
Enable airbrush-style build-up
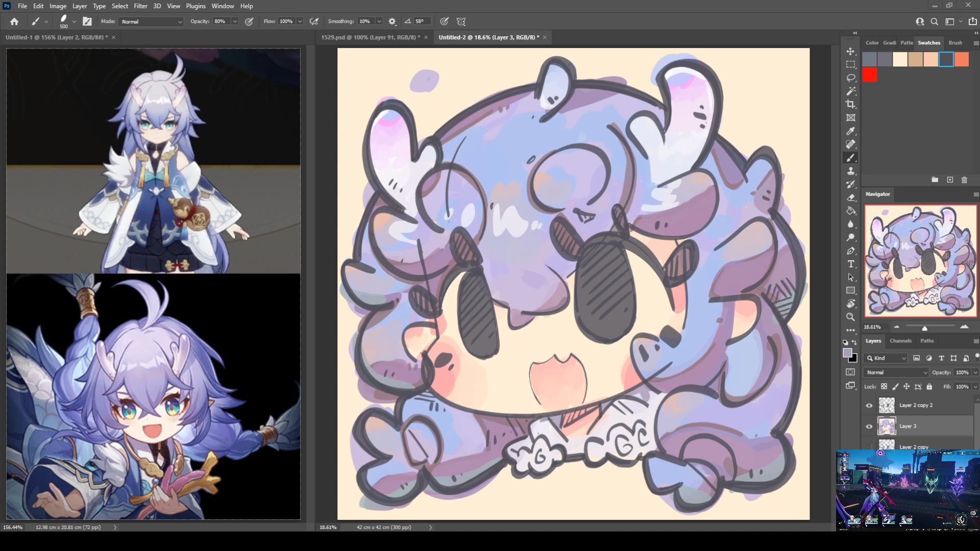[314, 21]
